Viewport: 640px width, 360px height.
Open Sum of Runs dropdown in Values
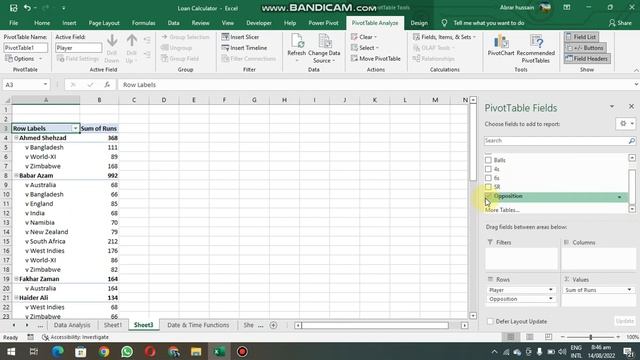629,290
